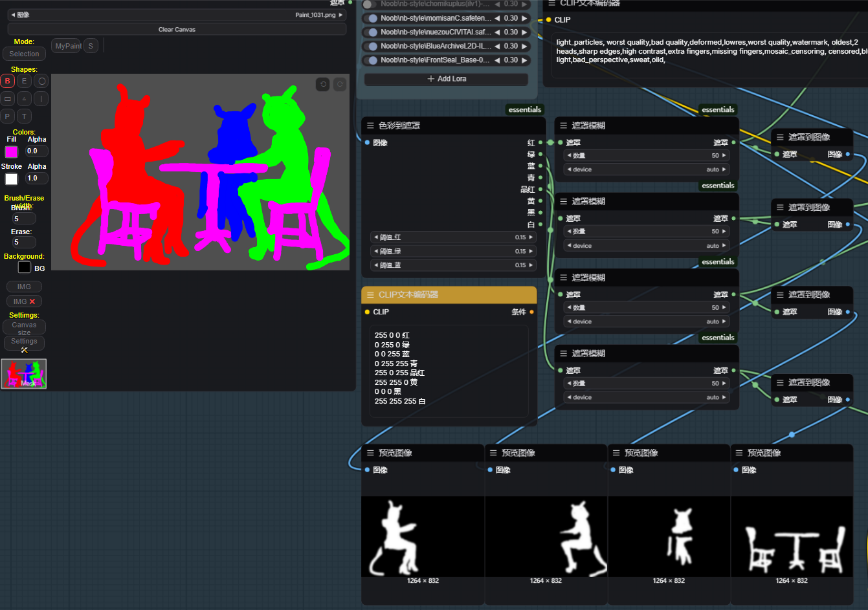Open menu of the orange CLIP文本编码器 node

370,295
